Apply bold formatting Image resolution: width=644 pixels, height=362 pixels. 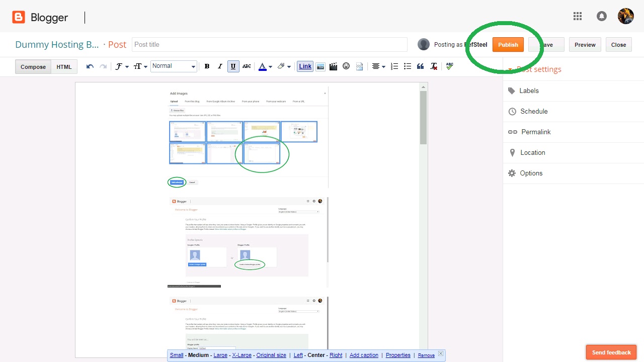point(207,66)
